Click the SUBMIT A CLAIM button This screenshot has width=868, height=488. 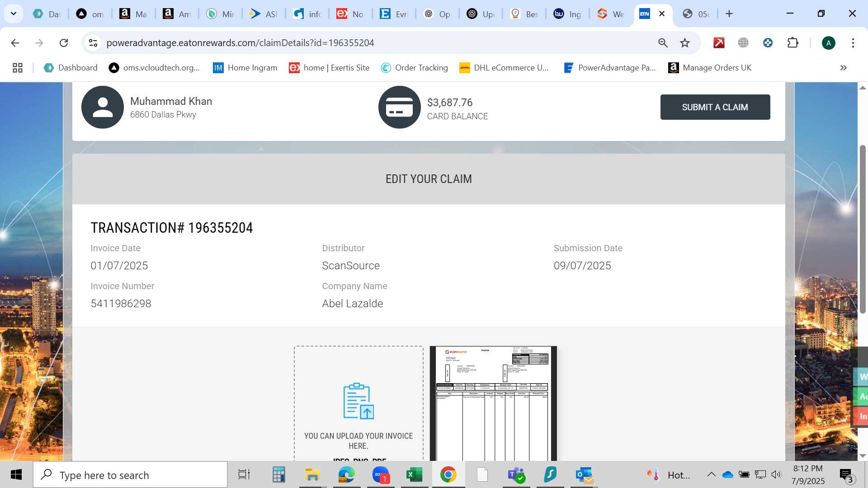point(715,107)
